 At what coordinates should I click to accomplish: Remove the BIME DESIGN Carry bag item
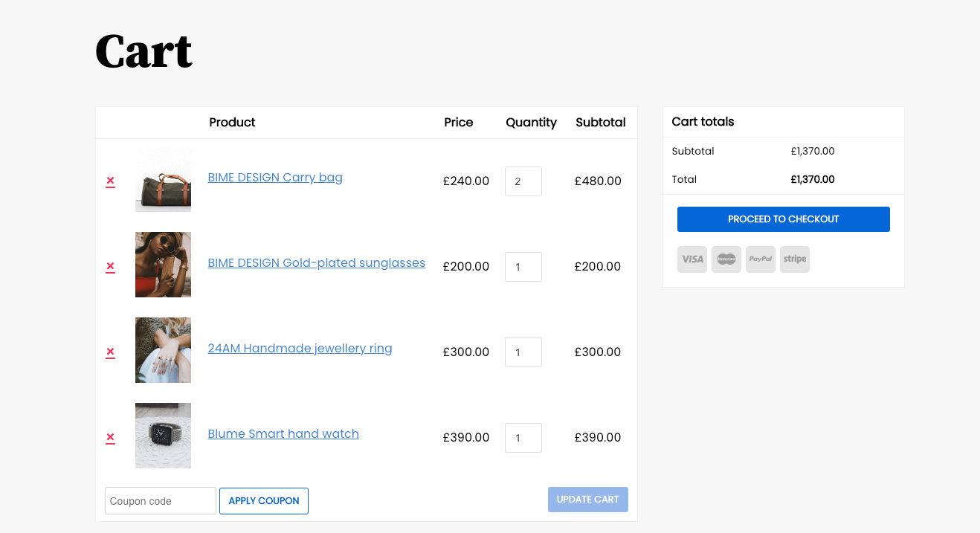point(110,181)
